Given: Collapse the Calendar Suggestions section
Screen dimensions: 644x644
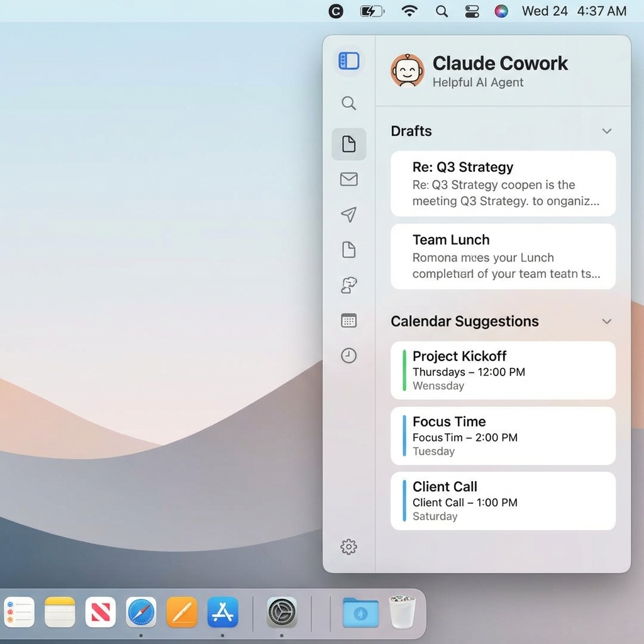Looking at the screenshot, I should pyautogui.click(x=607, y=321).
